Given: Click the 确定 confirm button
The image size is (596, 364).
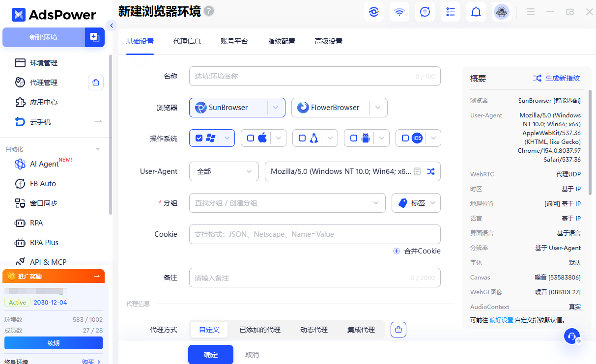Looking at the screenshot, I should coord(211,355).
